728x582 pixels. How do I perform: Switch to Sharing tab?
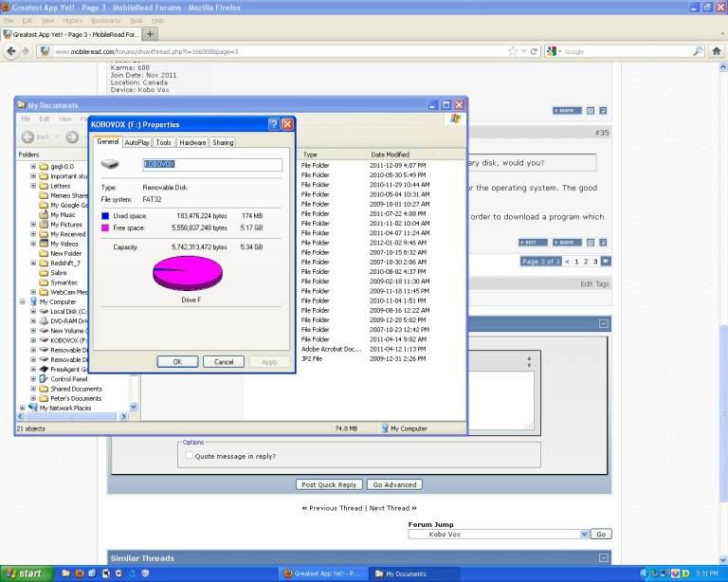pos(223,142)
